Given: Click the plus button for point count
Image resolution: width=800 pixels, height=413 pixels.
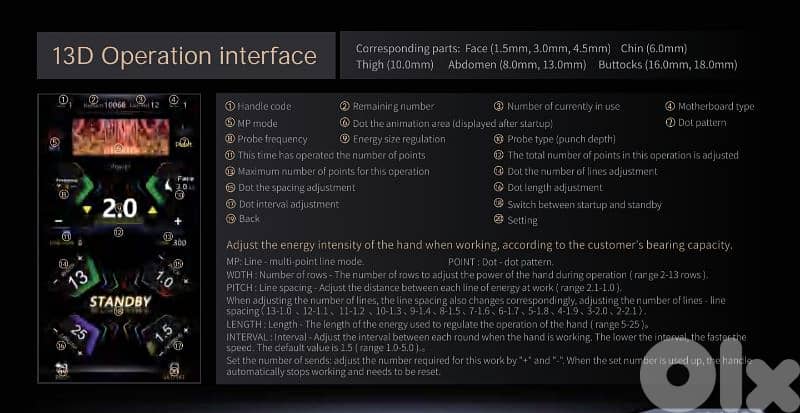Looking at the screenshot, I should coord(178,220).
